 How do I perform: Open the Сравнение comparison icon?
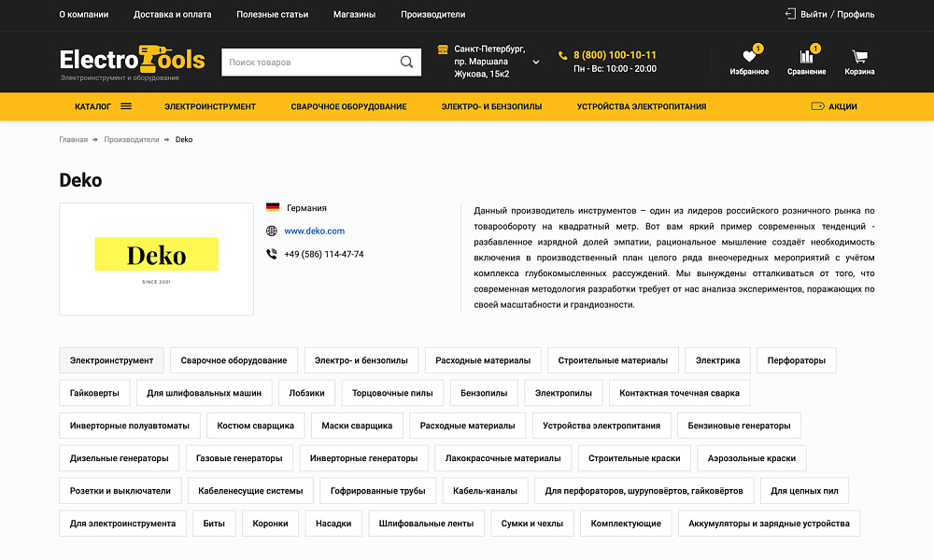[805, 58]
